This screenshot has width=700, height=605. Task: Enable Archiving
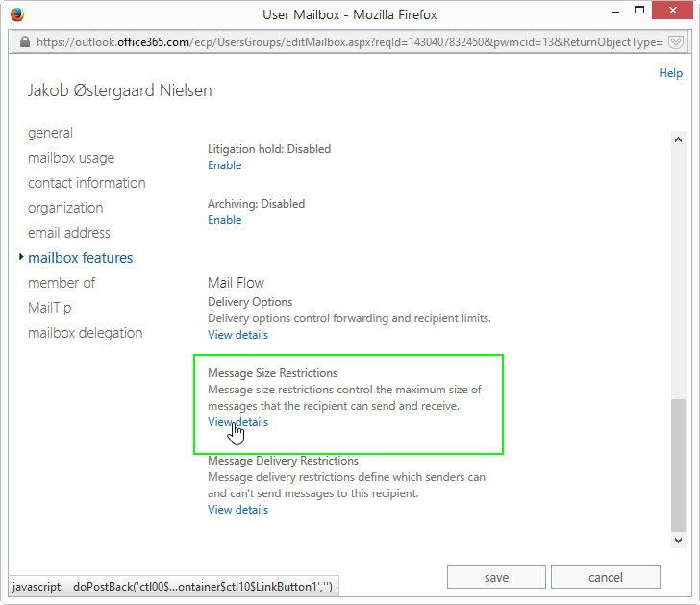pos(225,220)
